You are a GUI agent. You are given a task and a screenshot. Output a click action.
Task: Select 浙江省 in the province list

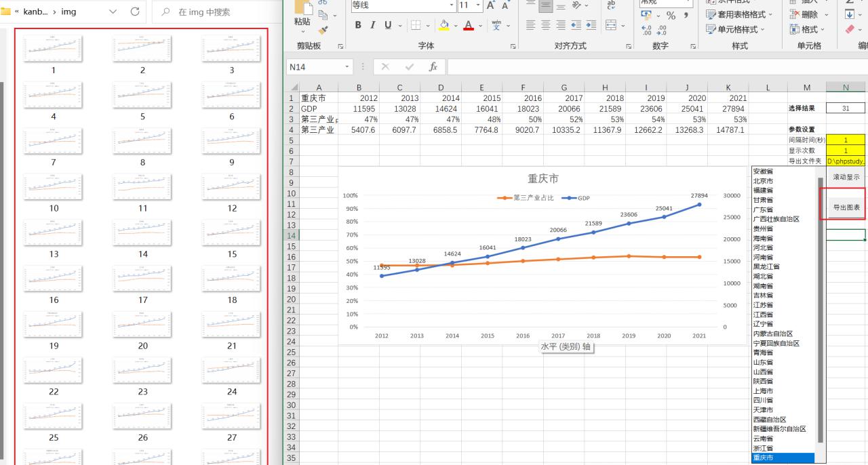point(764,448)
